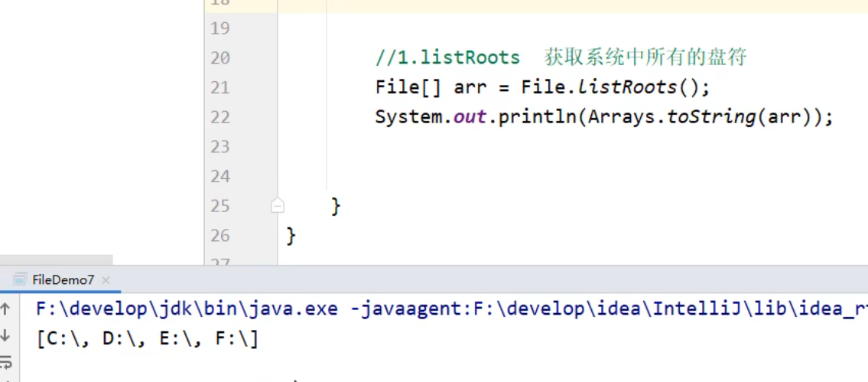
Task: Click the italic out field
Action: pyautogui.click(x=470, y=117)
